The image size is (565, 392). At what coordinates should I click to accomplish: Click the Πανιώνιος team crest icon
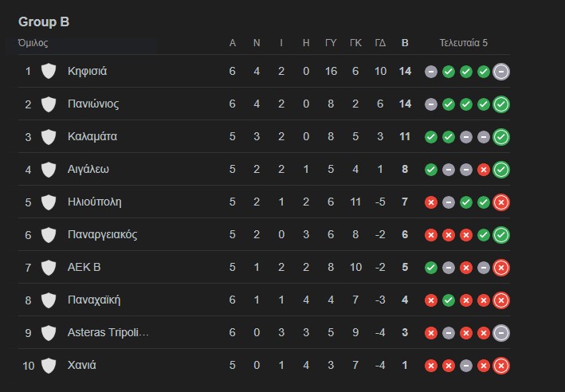point(49,104)
